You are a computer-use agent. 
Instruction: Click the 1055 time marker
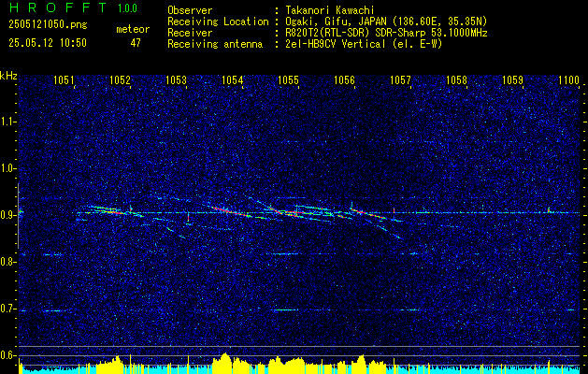click(288, 79)
